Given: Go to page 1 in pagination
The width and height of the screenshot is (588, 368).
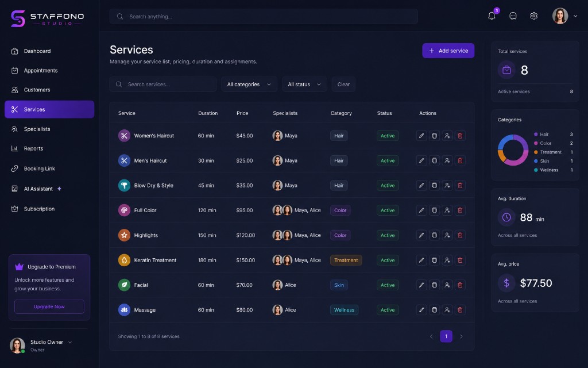Looking at the screenshot, I should coord(446,336).
